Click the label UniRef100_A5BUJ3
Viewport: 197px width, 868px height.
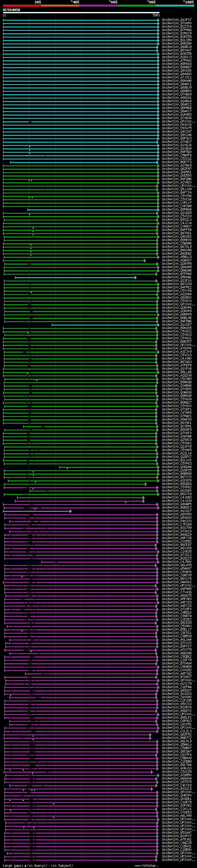(177, 257)
